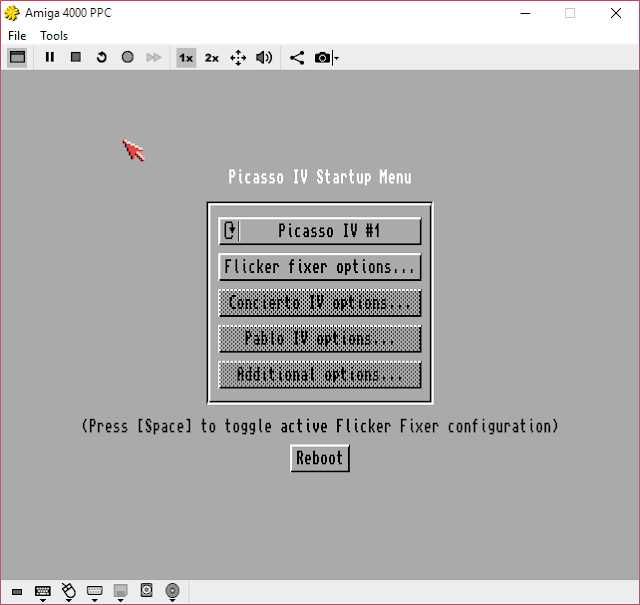The width and height of the screenshot is (640, 605).
Task: Click the 'Press [Space] to toggle' hint text
Action: [x=320, y=426]
